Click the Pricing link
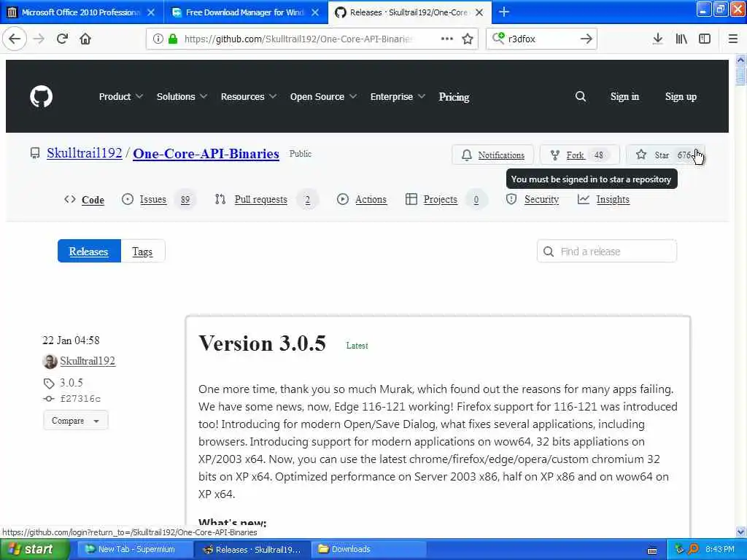The image size is (747, 560). coord(454,97)
